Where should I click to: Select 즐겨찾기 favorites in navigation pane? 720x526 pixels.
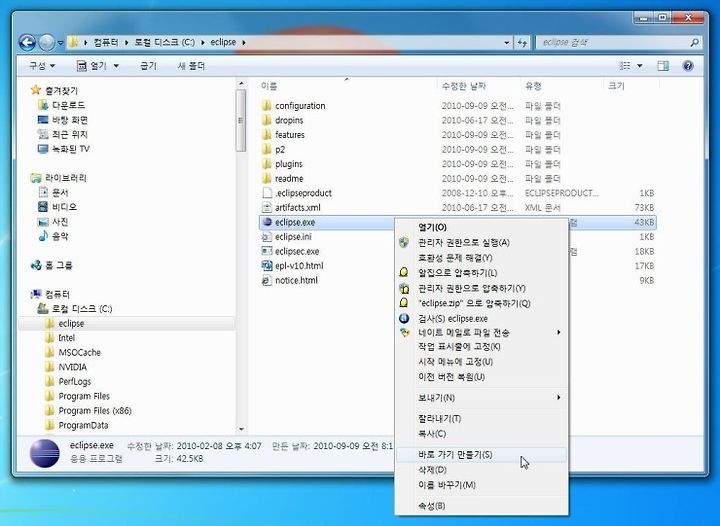point(54,90)
